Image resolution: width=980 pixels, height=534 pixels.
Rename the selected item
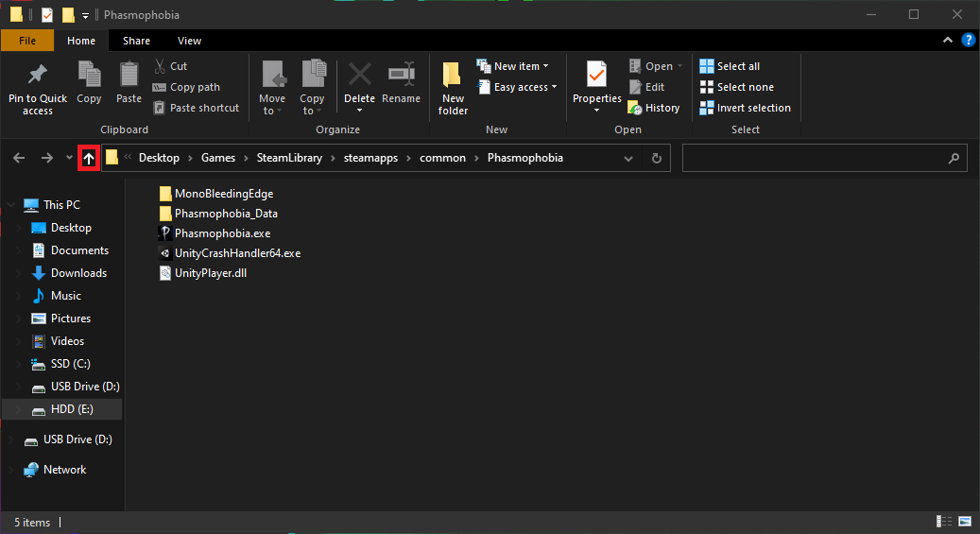402,82
